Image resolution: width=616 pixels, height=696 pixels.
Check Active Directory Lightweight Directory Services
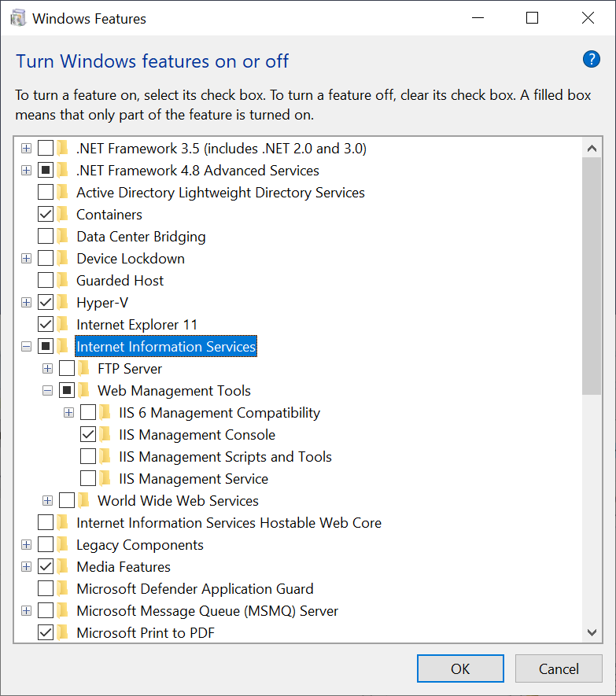click(46, 192)
